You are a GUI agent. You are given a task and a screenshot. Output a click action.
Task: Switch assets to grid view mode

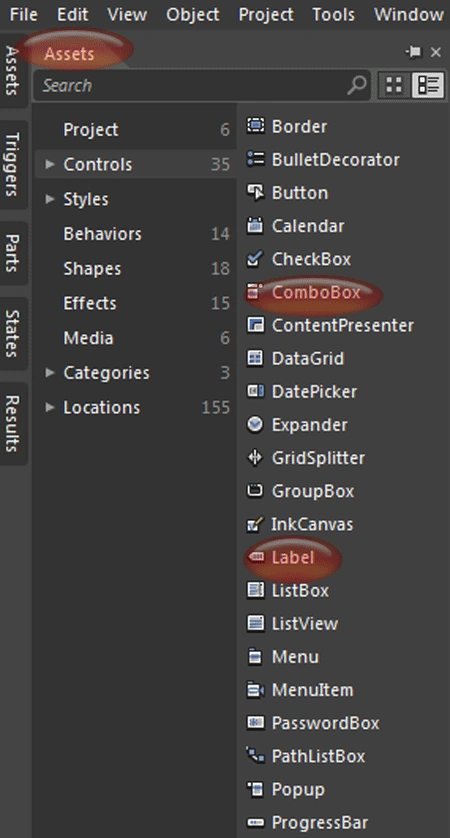(394, 85)
